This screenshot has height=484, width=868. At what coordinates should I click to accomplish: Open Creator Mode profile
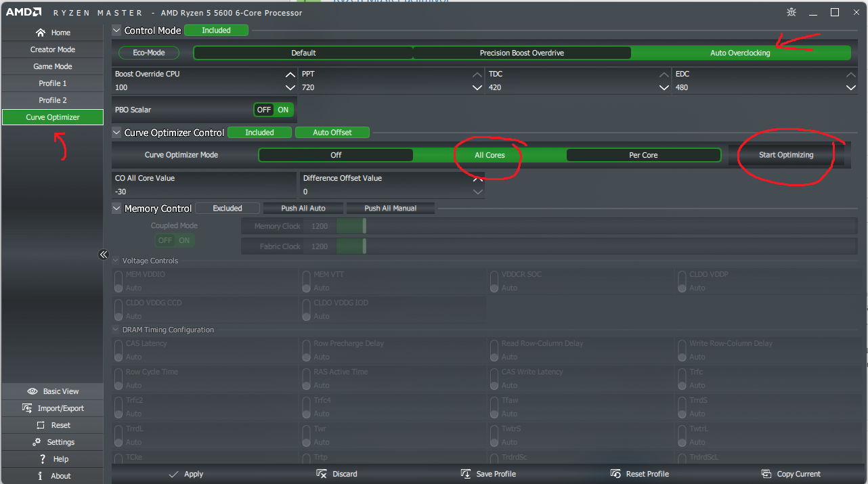pos(52,49)
